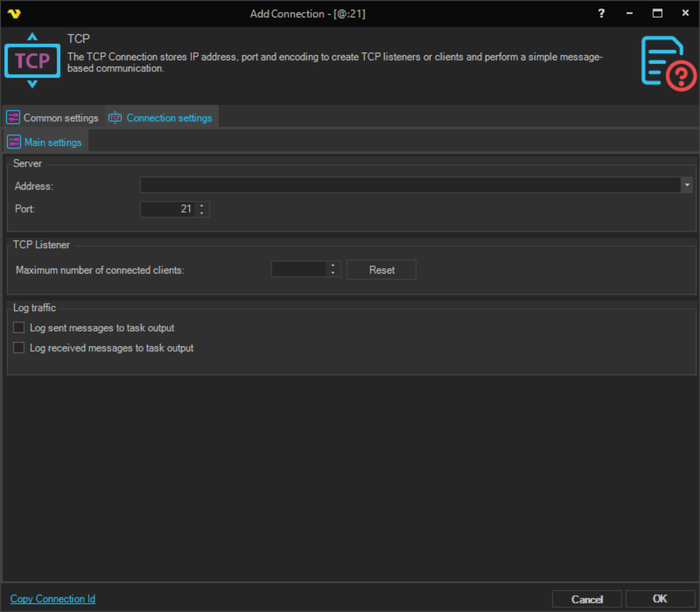
Task: Click the question mark help button
Action: pyautogui.click(x=601, y=13)
